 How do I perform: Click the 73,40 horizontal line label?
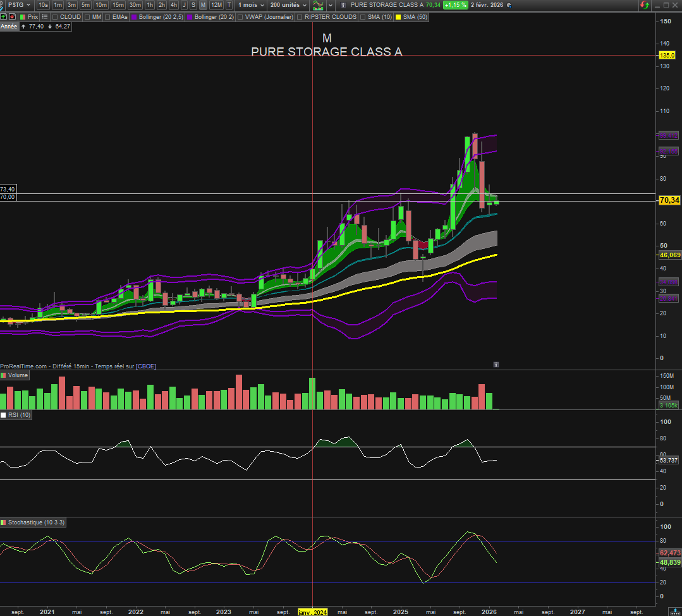[8, 189]
